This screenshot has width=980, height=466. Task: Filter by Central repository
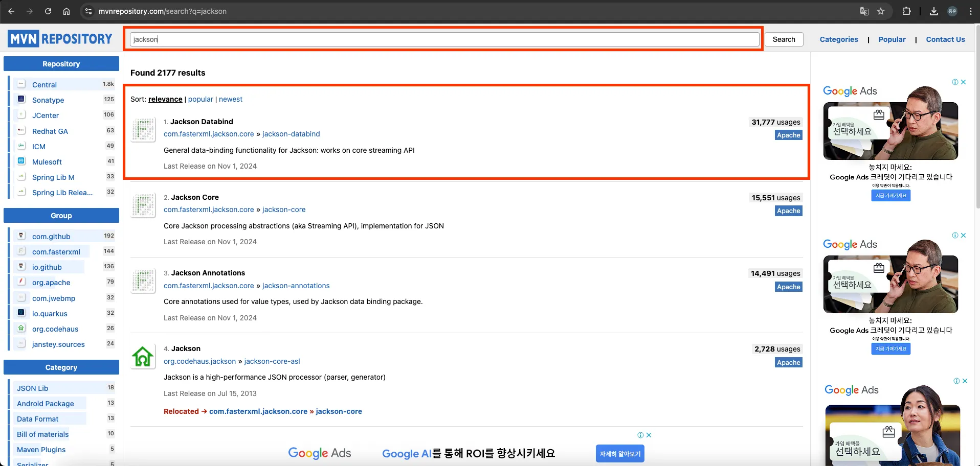(44, 85)
